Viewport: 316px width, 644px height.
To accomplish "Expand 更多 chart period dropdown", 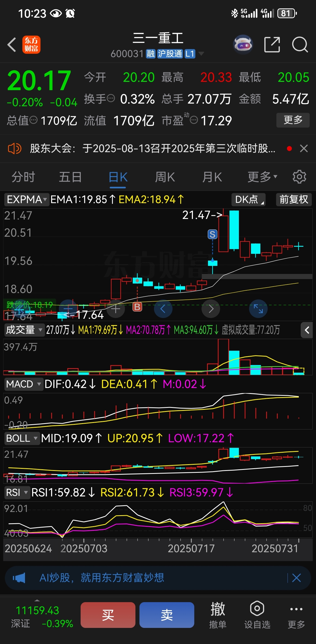I will 262,177.
